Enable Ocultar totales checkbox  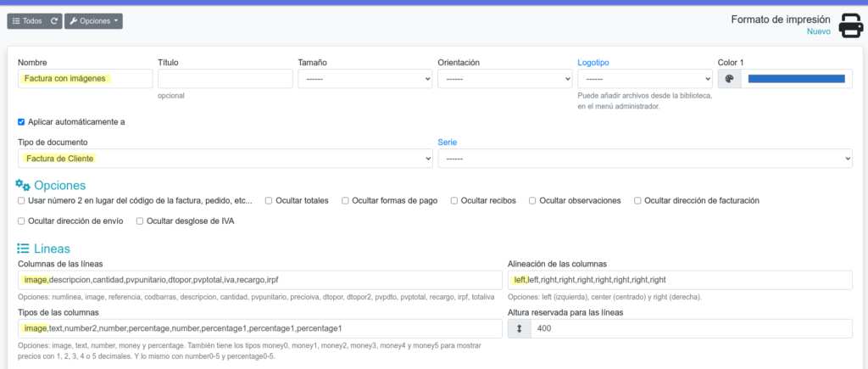point(269,200)
